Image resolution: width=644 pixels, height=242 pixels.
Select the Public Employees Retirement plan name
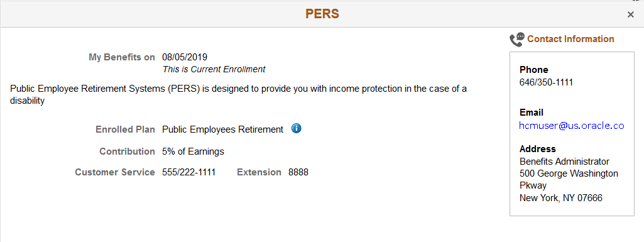(222, 129)
